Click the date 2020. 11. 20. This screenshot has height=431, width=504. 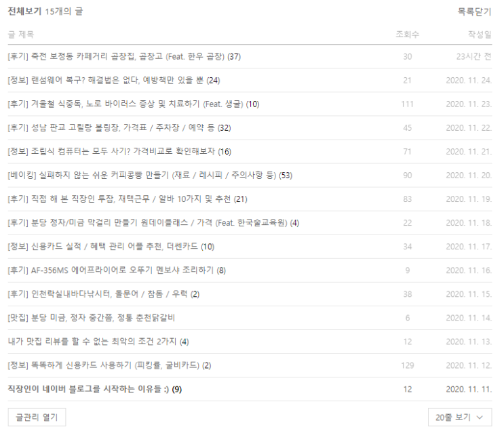tap(469, 176)
